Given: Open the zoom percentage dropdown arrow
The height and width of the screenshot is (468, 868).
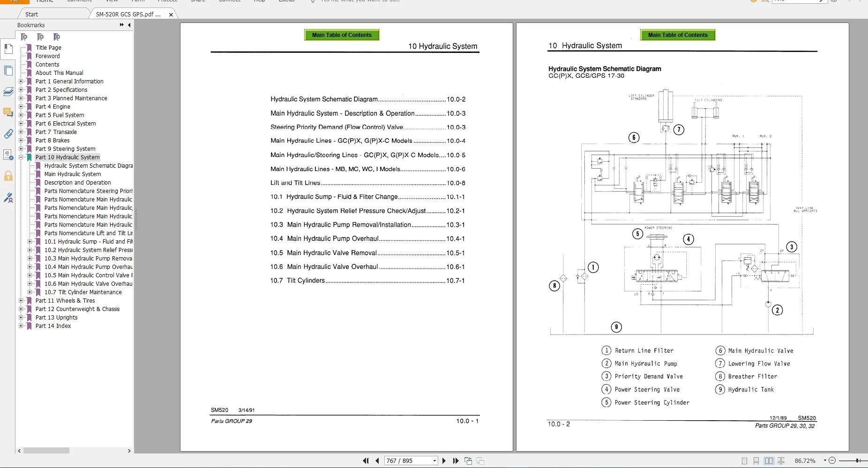Looking at the screenshot, I should click(825, 461).
